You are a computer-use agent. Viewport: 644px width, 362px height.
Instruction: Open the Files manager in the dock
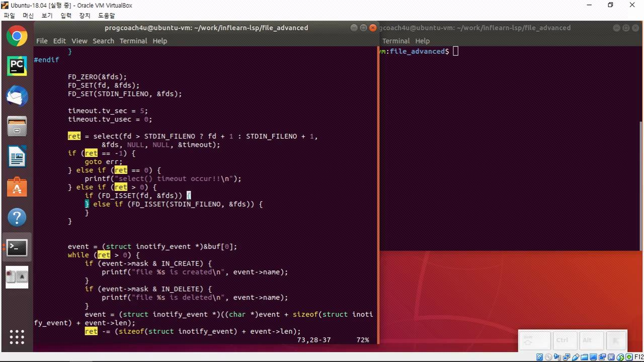point(17,126)
